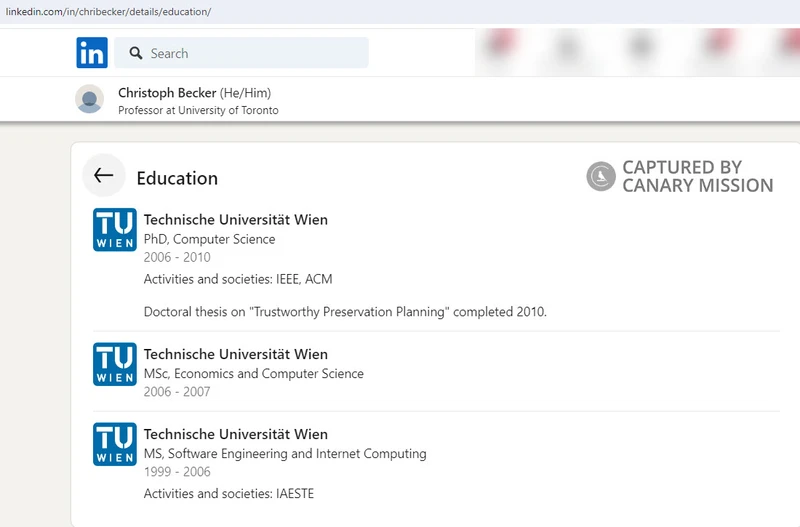Select the text "2006 - 2007"
Viewport: 800px width, 527px height.
click(x=177, y=392)
